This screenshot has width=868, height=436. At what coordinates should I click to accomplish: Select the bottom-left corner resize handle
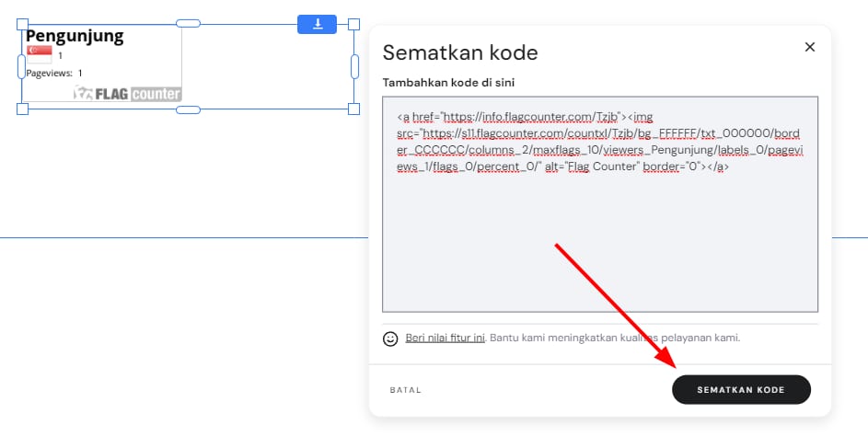pyautogui.click(x=22, y=109)
